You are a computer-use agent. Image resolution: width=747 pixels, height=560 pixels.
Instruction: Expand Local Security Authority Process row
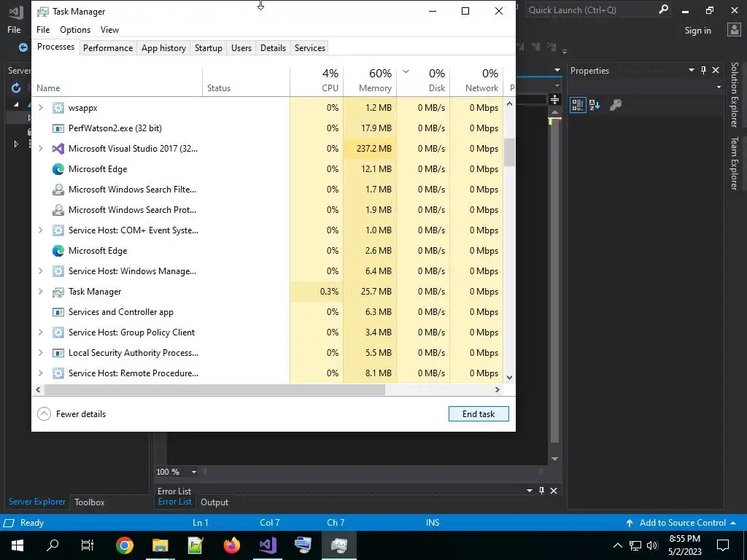tap(41, 353)
